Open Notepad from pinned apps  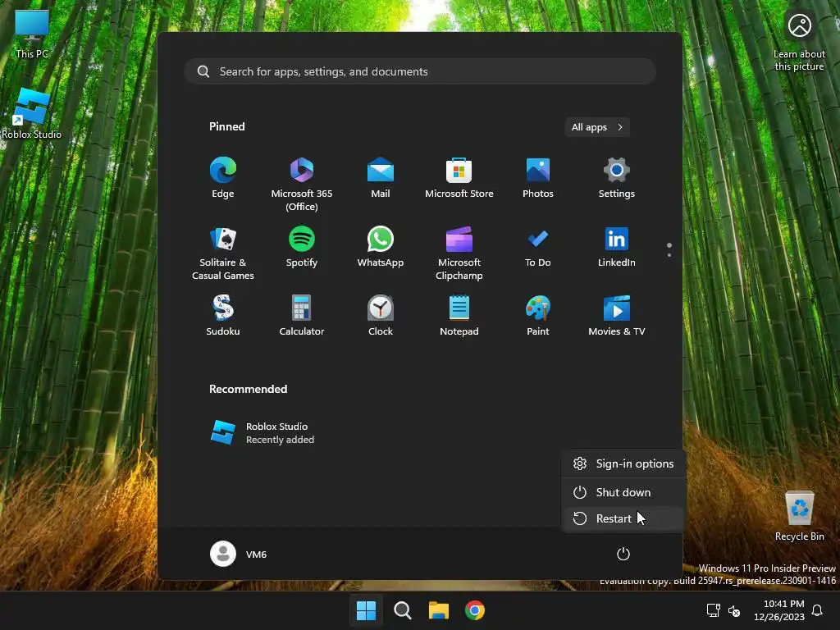tap(459, 316)
